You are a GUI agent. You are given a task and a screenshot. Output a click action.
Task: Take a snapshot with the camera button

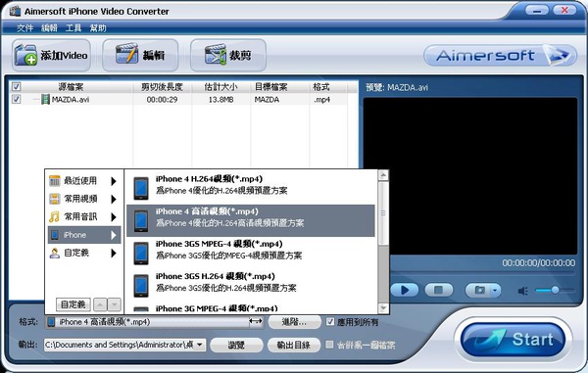(x=479, y=290)
